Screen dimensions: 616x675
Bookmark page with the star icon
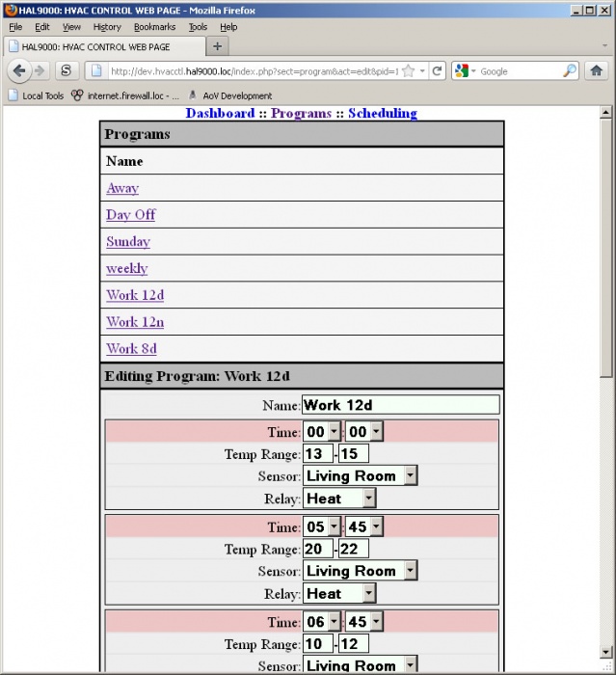pyautogui.click(x=409, y=71)
